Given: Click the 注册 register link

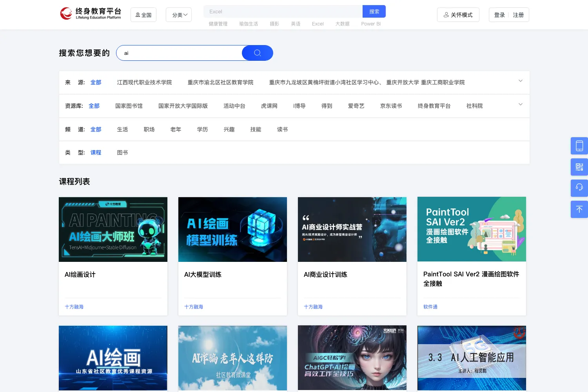Looking at the screenshot, I should tap(518, 15).
